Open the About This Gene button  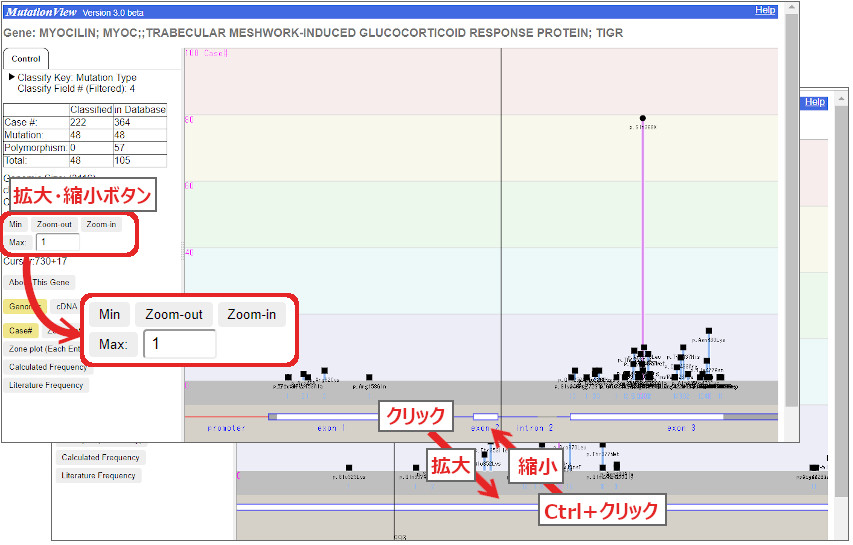(40, 283)
